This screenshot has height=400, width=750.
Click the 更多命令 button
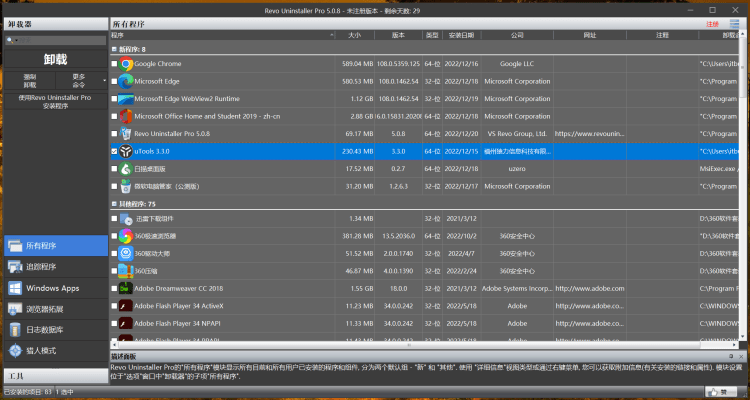[79, 81]
